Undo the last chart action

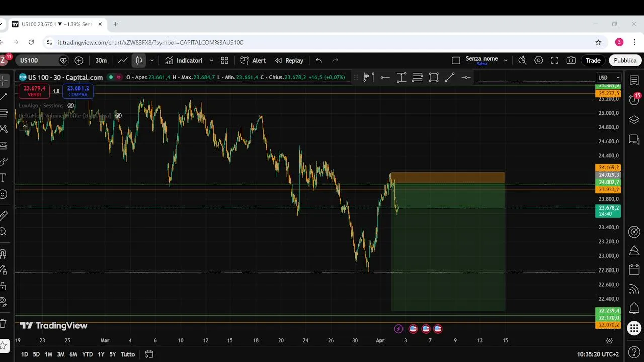pyautogui.click(x=319, y=60)
